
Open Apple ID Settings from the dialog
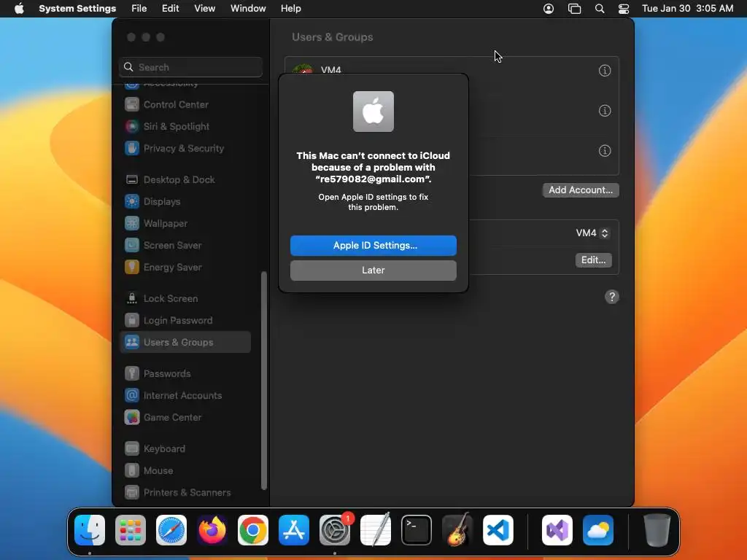(x=373, y=245)
